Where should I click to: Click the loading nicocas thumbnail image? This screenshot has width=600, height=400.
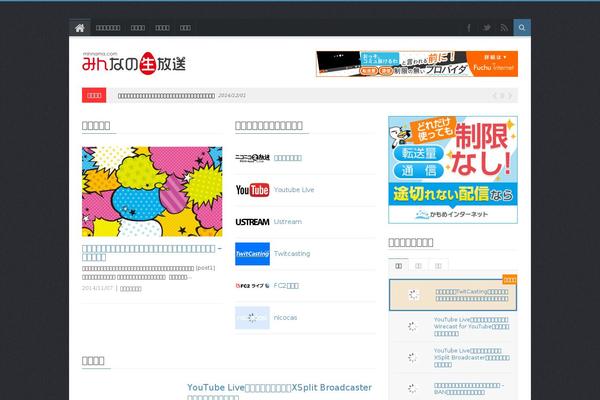tap(252, 318)
